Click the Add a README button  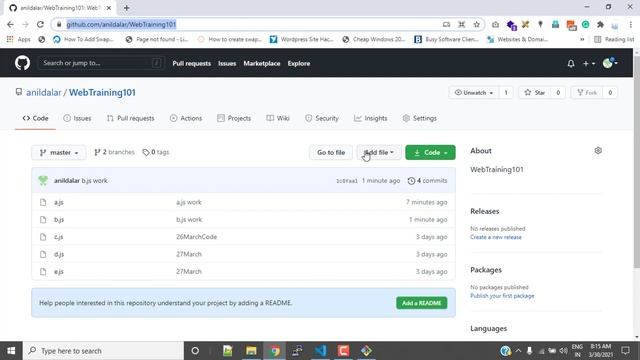[x=422, y=303]
